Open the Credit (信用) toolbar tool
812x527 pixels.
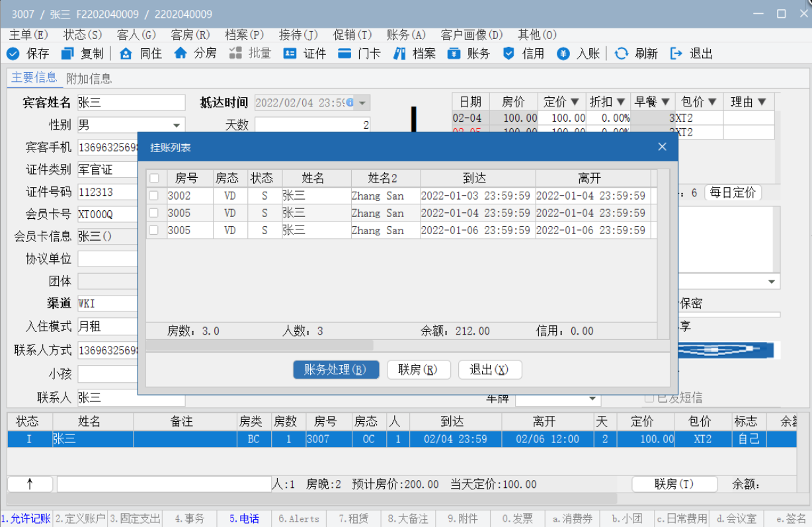click(x=508, y=54)
